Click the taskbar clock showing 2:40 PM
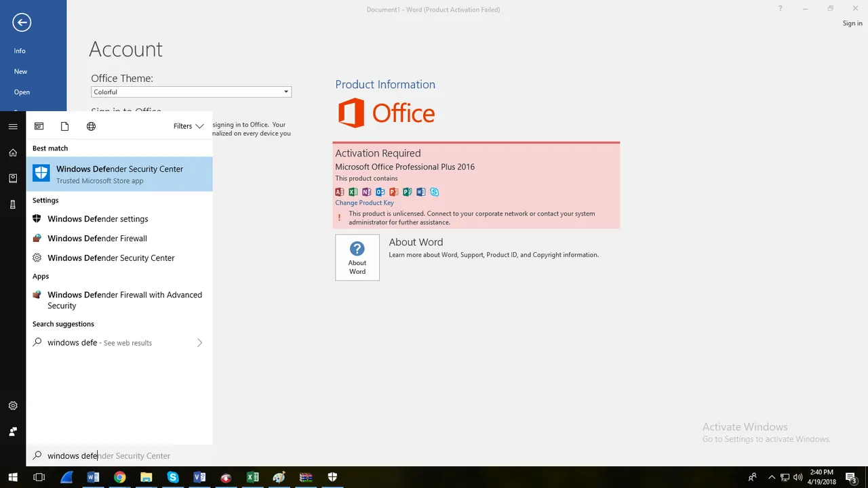Screen dimensions: 868x488 click(x=822, y=477)
